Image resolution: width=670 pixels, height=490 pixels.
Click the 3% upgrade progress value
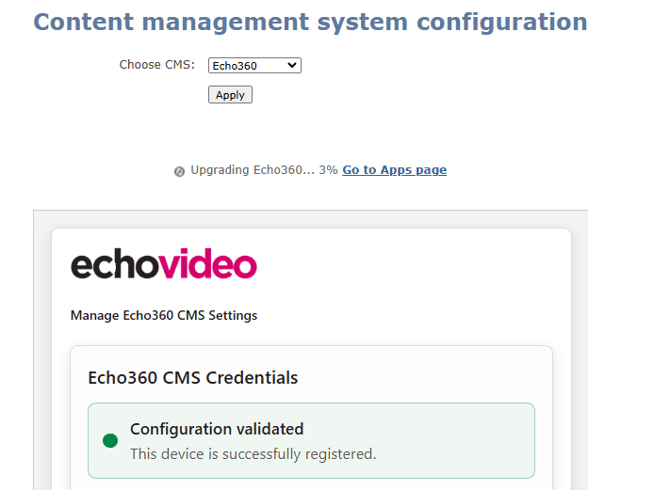[328, 170]
